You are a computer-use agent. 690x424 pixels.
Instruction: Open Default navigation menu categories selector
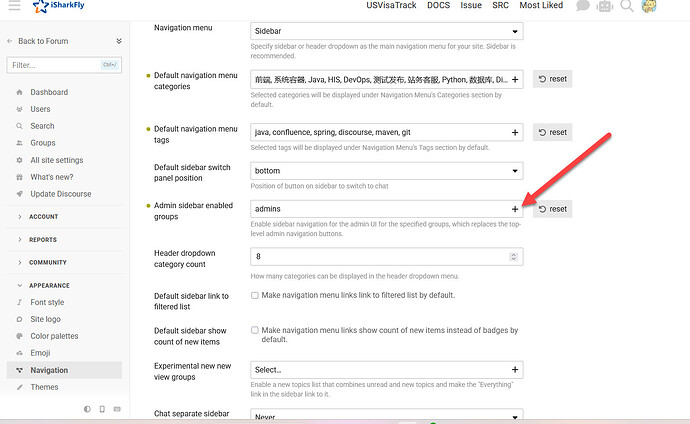(x=387, y=80)
